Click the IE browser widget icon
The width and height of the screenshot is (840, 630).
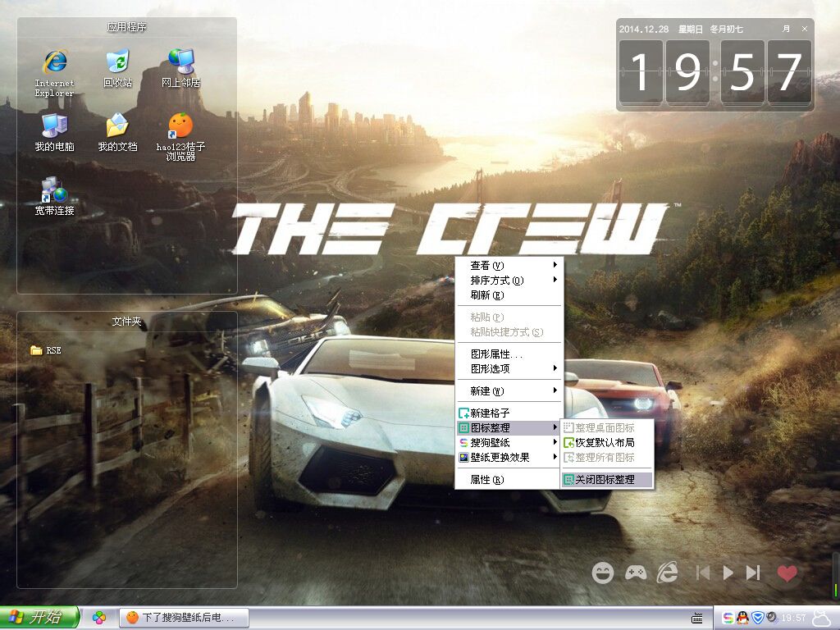[x=668, y=573]
